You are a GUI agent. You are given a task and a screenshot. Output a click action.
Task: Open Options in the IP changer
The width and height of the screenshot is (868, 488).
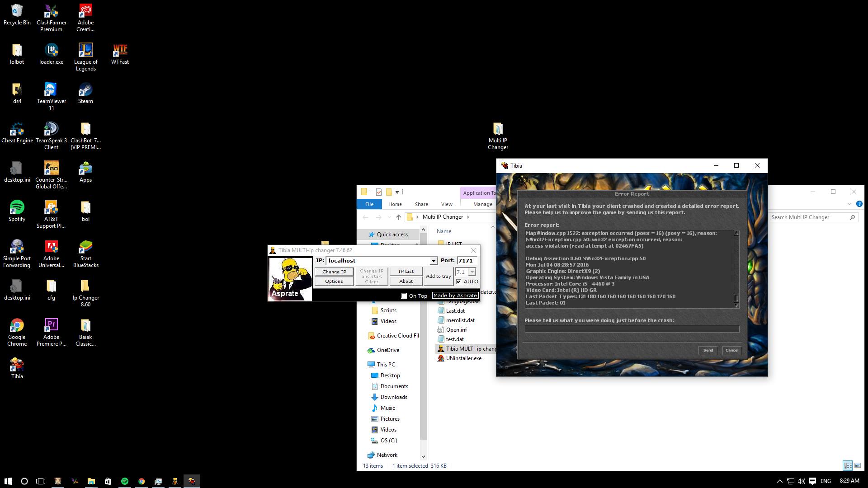point(334,282)
